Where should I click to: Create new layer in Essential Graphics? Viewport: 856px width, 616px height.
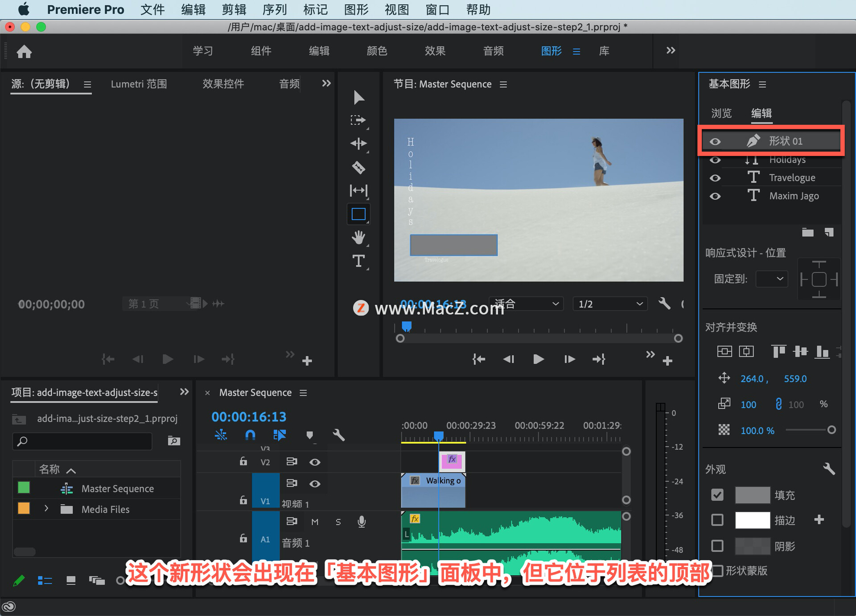pyautogui.click(x=829, y=232)
